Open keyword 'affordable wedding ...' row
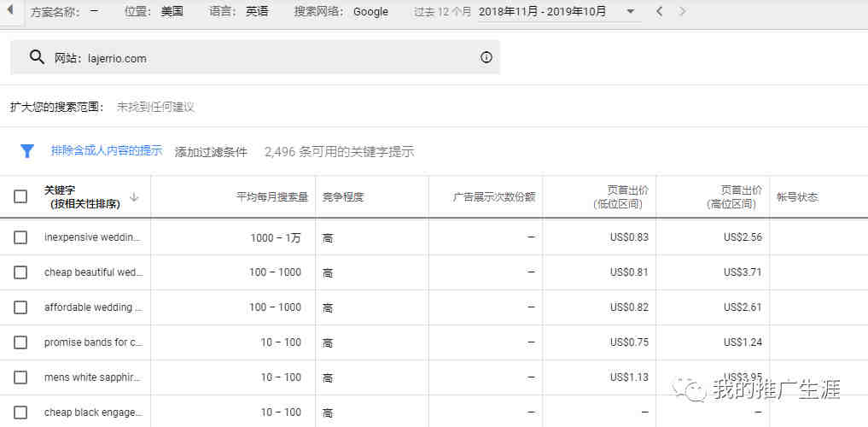 point(94,307)
